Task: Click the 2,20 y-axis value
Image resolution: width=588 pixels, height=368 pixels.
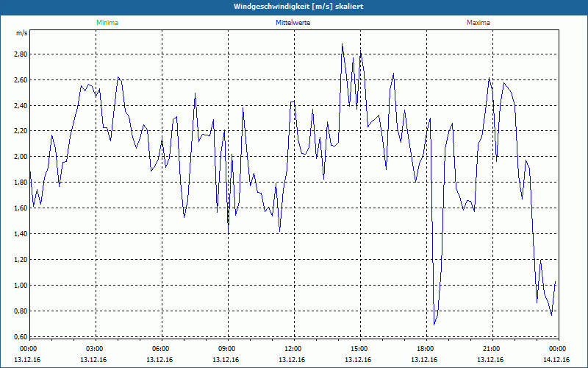Action: 21,131
